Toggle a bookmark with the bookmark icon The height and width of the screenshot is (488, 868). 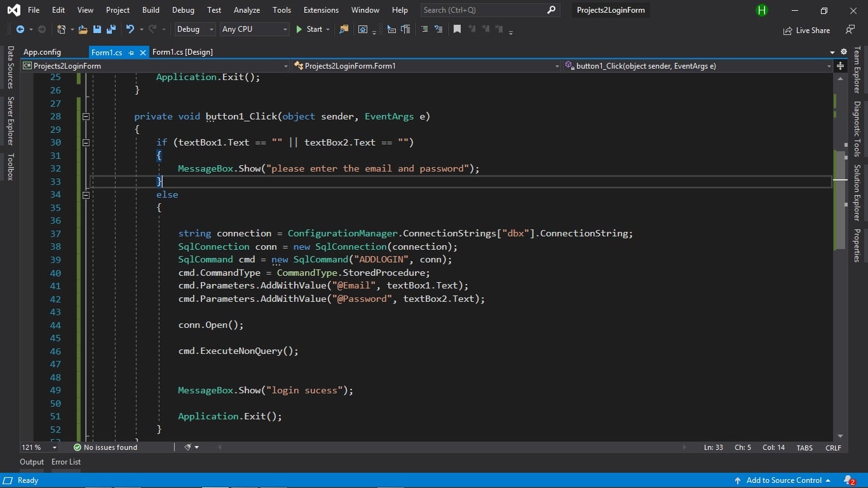pyautogui.click(x=457, y=29)
